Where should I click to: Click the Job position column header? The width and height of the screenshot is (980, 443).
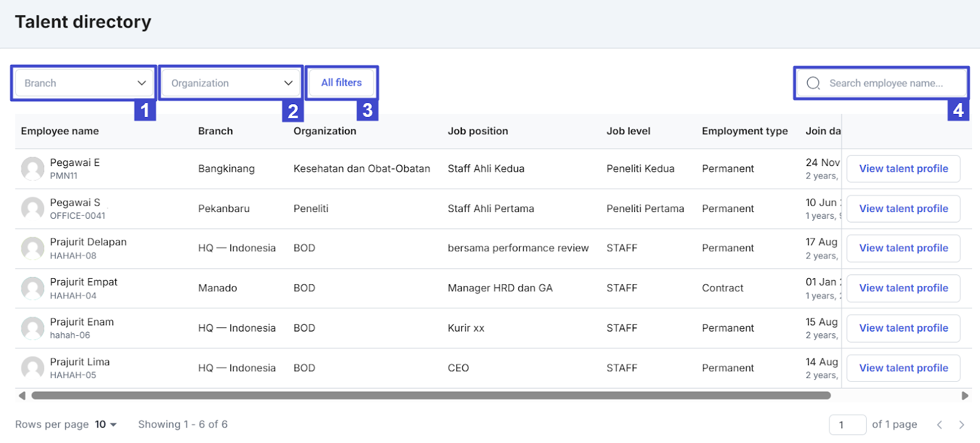coord(478,131)
